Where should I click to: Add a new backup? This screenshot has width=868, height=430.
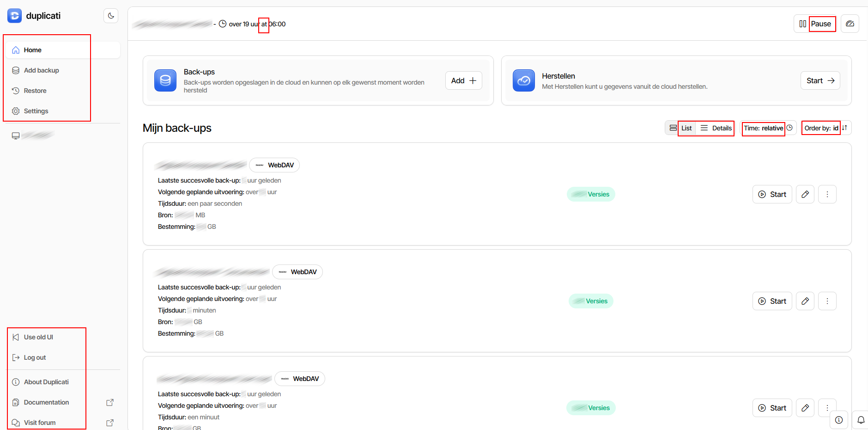463,80
